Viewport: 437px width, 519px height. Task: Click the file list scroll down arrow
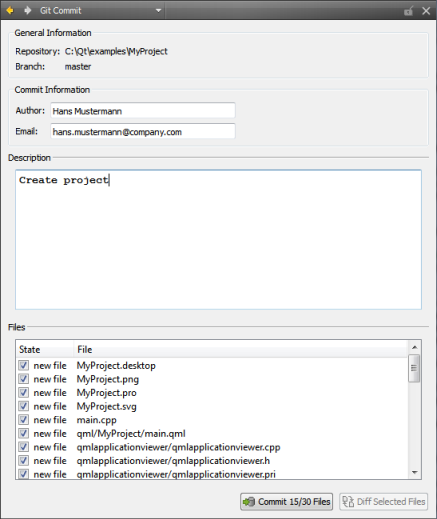415,472
